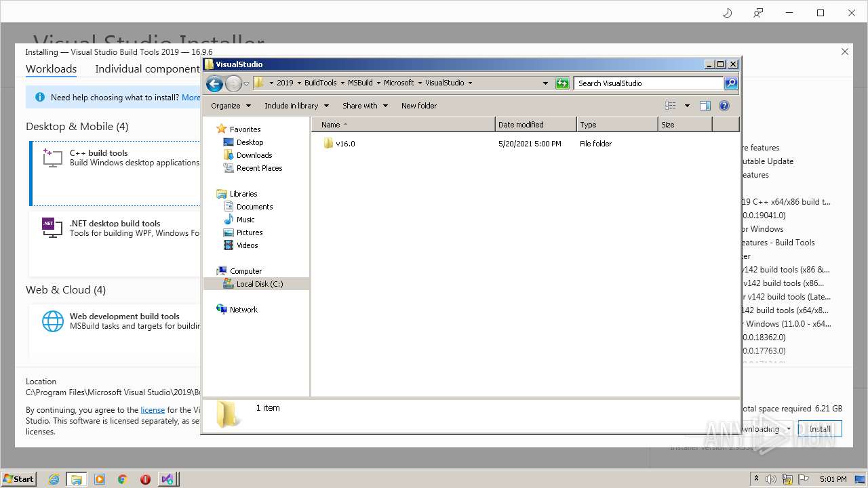The height and width of the screenshot is (488, 868).
Task: Close the installer workload dialog
Action: tap(845, 52)
